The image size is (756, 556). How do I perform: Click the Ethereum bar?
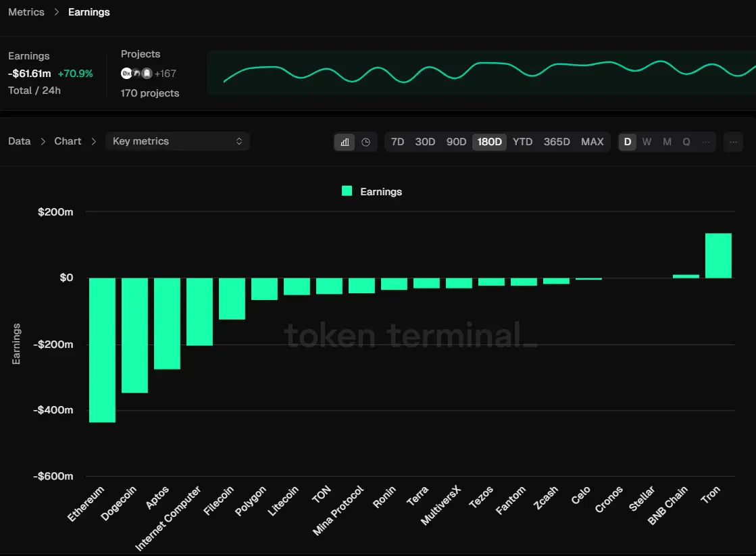(x=102, y=350)
